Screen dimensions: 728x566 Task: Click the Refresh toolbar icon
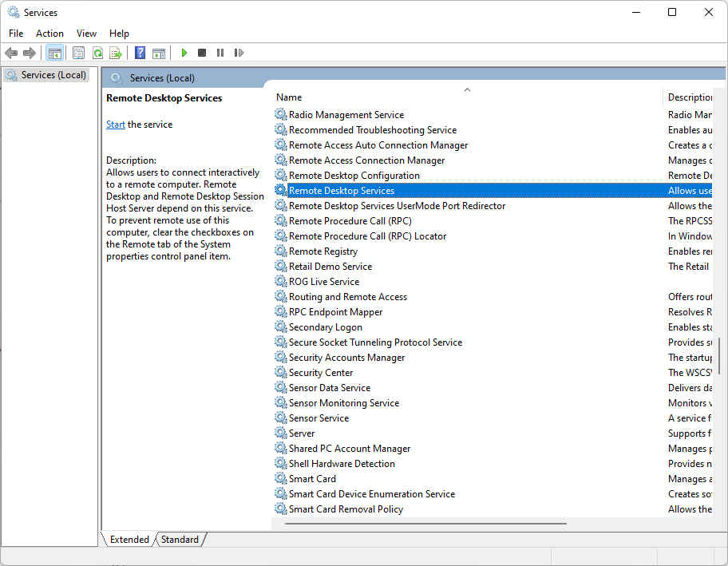pyautogui.click(x=97, y=53)
